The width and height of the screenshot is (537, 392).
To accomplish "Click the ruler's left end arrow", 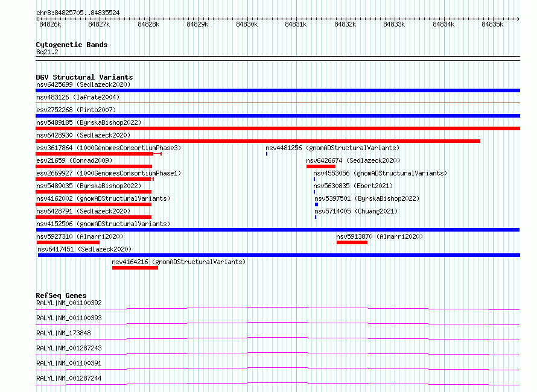I will [x=37, y=19].
